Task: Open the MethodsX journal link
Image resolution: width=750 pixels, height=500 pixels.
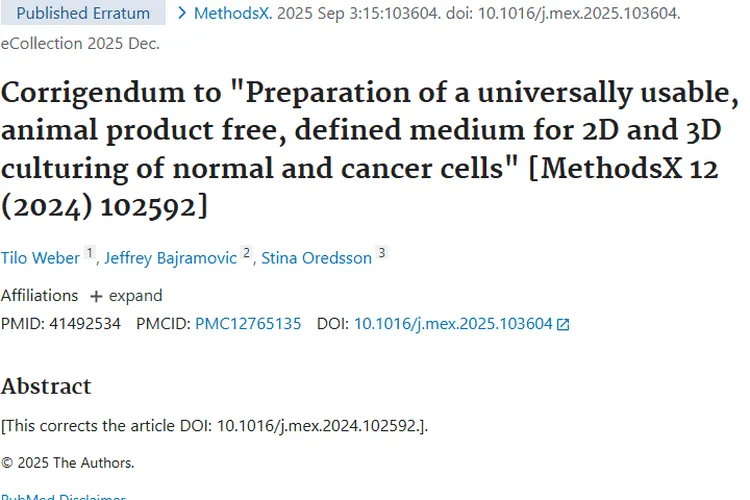Action: pos(232,14)
